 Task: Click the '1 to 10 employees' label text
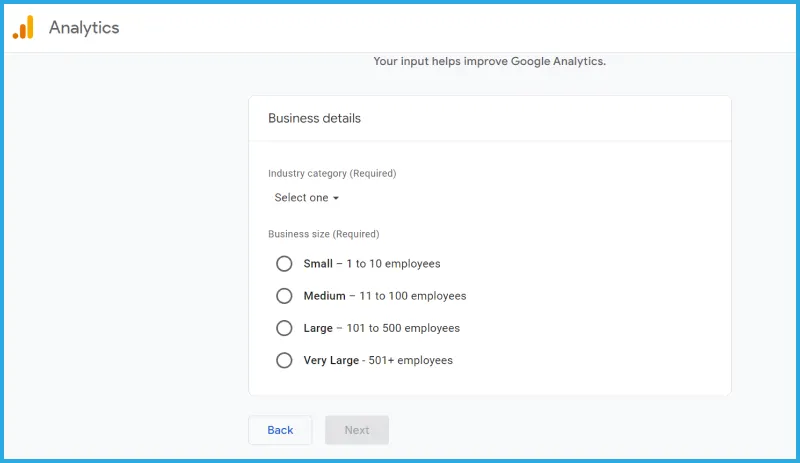[x=393, y=264]
